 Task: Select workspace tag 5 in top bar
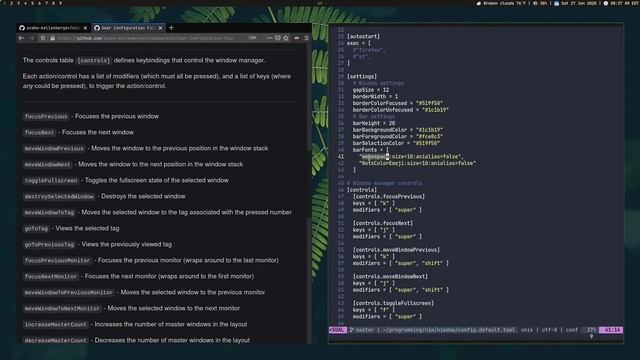click(x=32, y=3)
